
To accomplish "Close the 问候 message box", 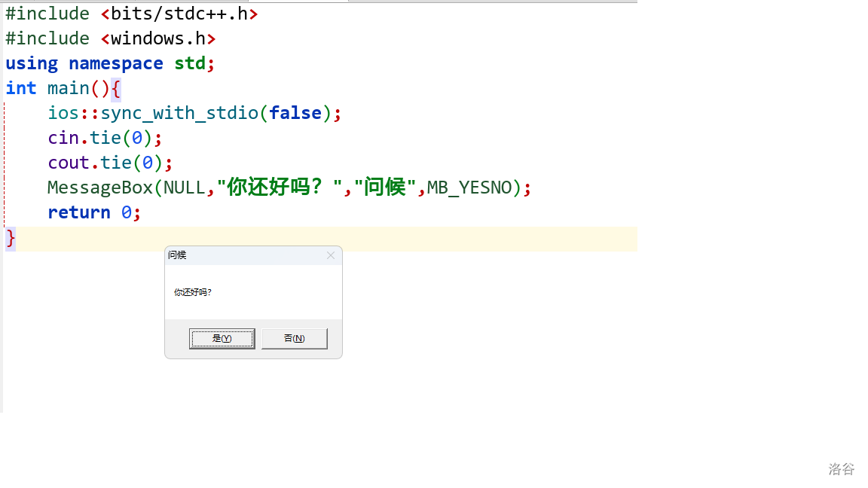I will (330, 255).
